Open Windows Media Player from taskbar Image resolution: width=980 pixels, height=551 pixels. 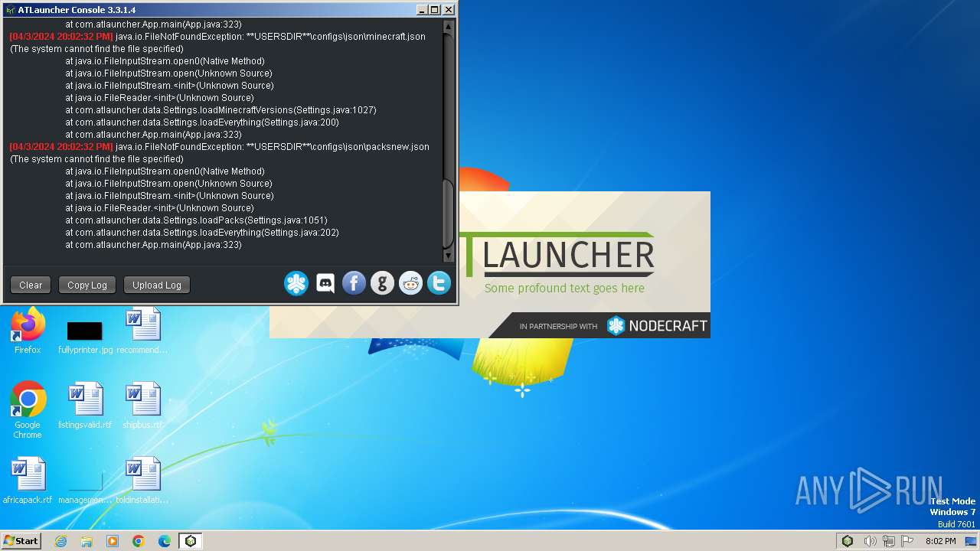(113, 541)
